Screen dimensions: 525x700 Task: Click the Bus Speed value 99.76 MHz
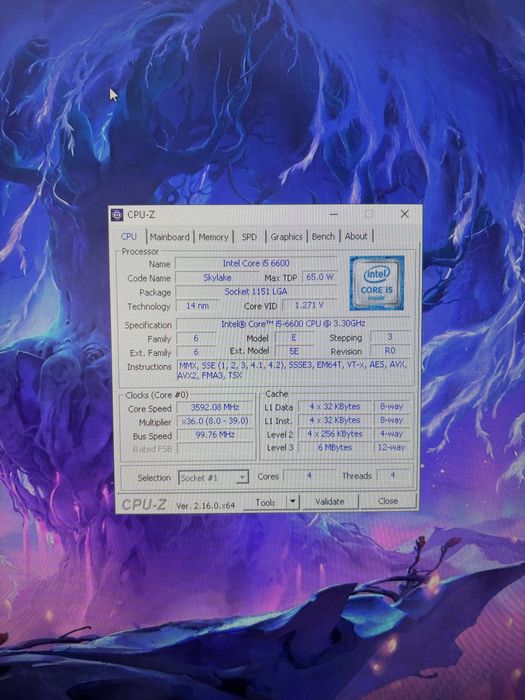(215, 434)
